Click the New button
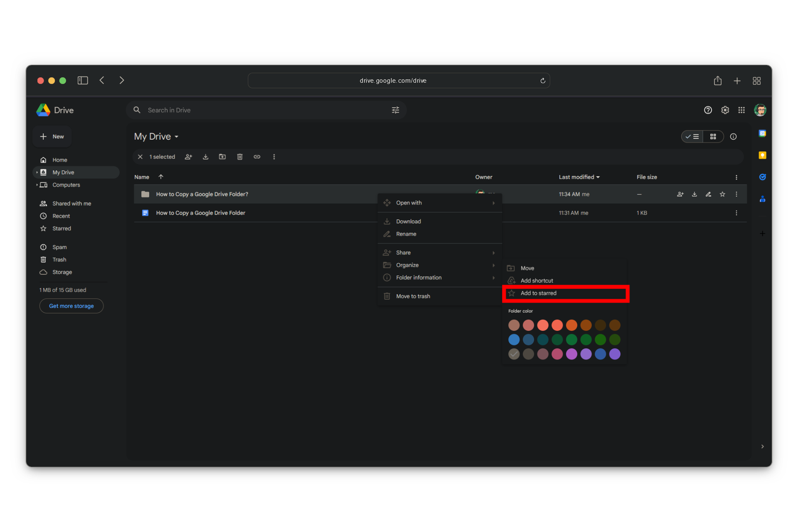The width and height of the screenshot is (798, 532). click(52, 137)
